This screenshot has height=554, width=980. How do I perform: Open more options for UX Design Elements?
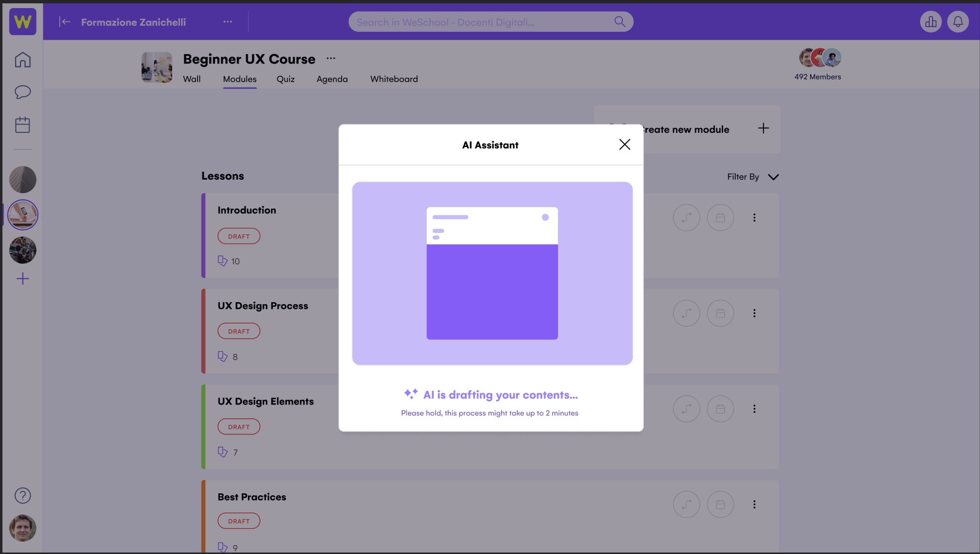754,409
